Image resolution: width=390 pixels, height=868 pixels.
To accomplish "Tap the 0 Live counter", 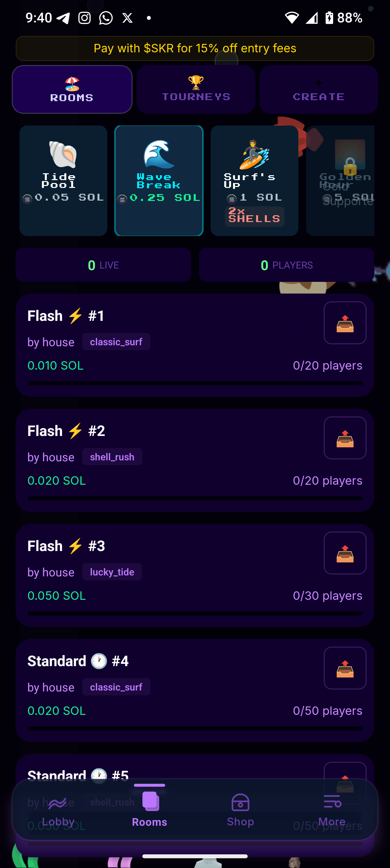I will click(x=103, y=265).
